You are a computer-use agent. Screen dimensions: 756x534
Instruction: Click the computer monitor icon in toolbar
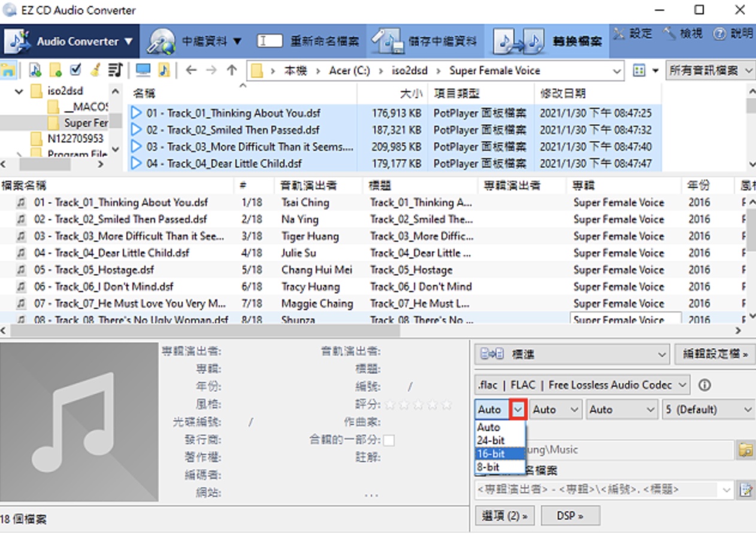coord(143,71)
